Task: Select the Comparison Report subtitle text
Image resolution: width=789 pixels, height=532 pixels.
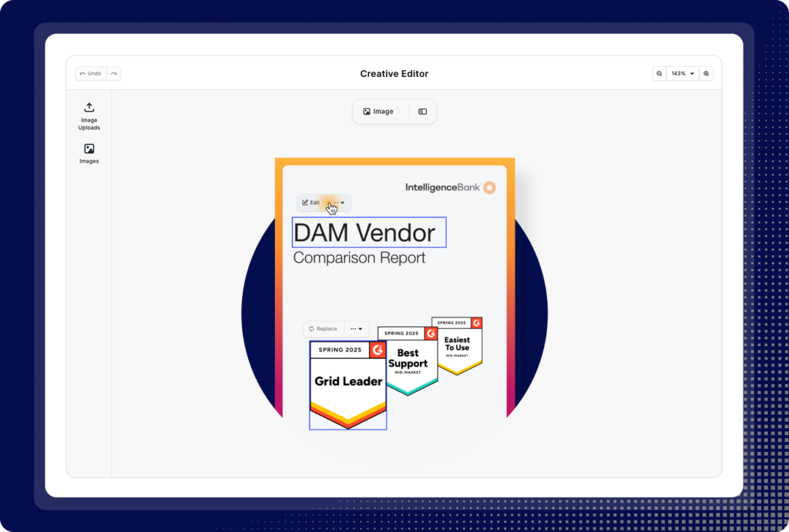Action: pyautogui.click(x=359, y=258)
